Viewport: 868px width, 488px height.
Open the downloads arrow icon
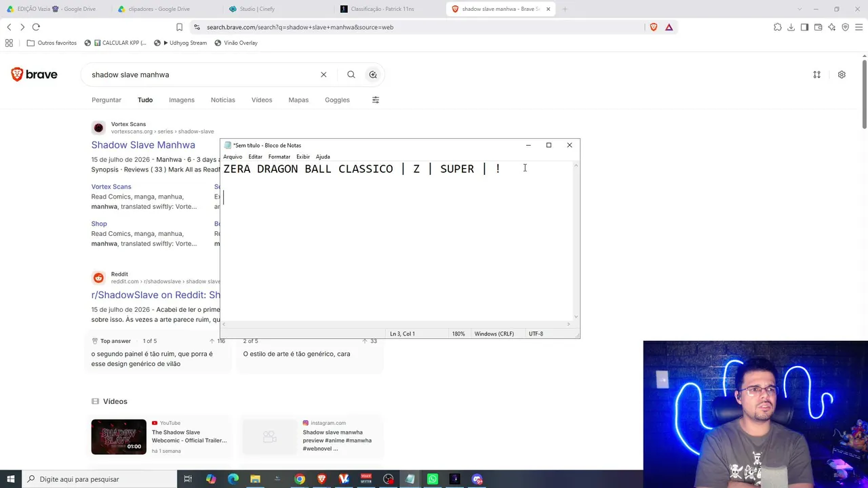(791, 27)
